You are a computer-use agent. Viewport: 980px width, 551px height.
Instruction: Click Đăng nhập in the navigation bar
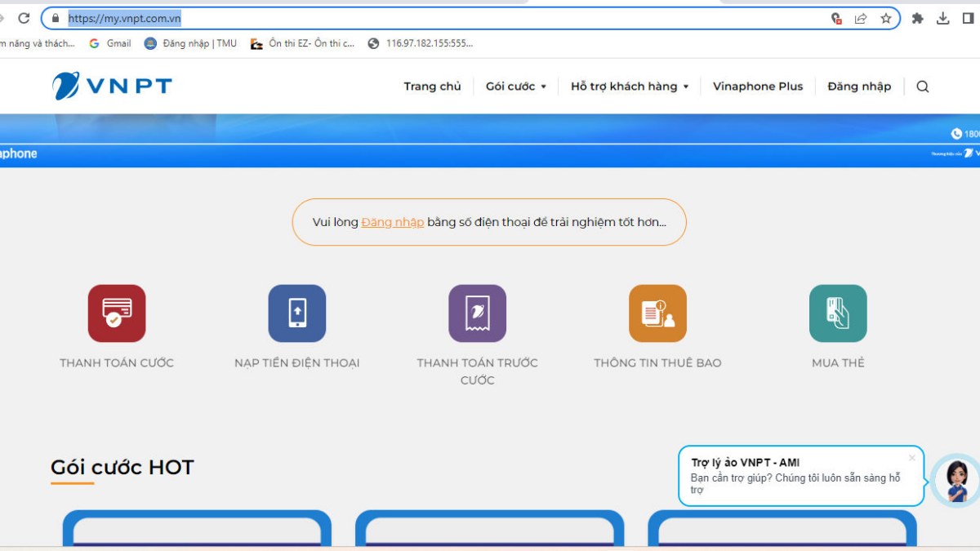pyautogui.click(x=859, y=87)
